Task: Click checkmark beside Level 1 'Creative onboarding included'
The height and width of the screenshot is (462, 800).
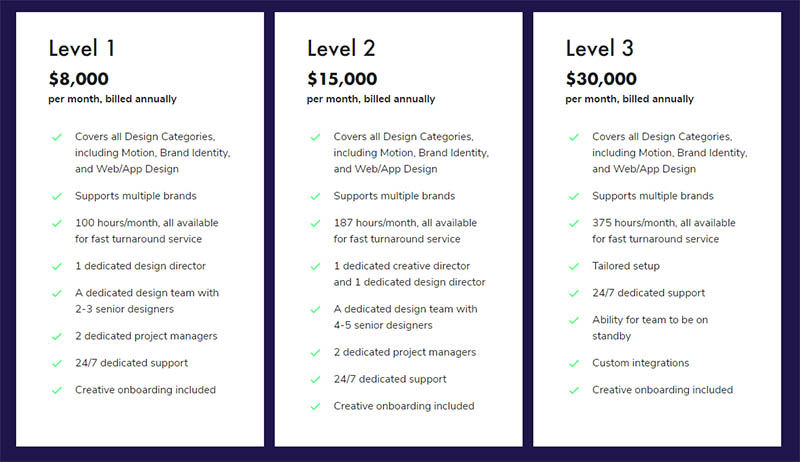Action: [x=57, y=391]
